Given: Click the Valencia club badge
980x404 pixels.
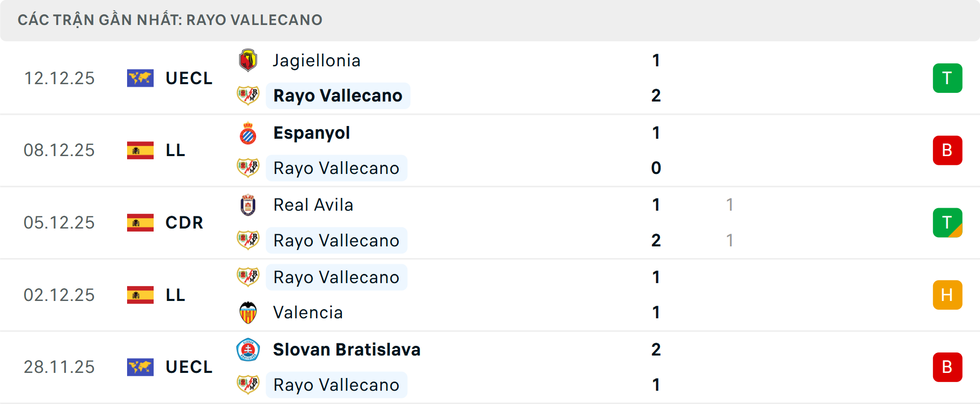Looking at the screenshot, I should click(x=248, y=312).
